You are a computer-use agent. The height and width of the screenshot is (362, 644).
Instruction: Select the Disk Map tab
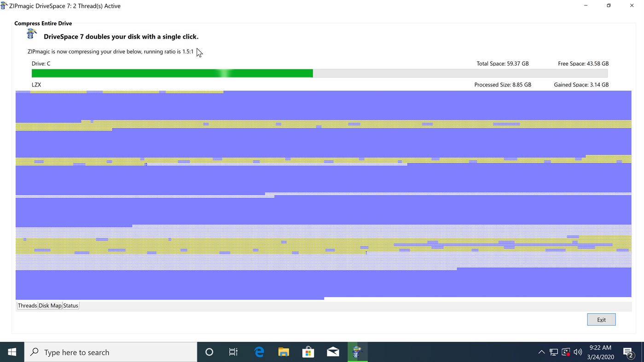point(50,305)
